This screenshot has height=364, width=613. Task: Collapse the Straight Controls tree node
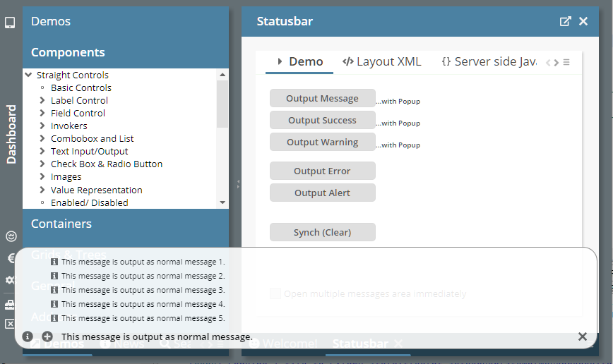coord(28,75)
